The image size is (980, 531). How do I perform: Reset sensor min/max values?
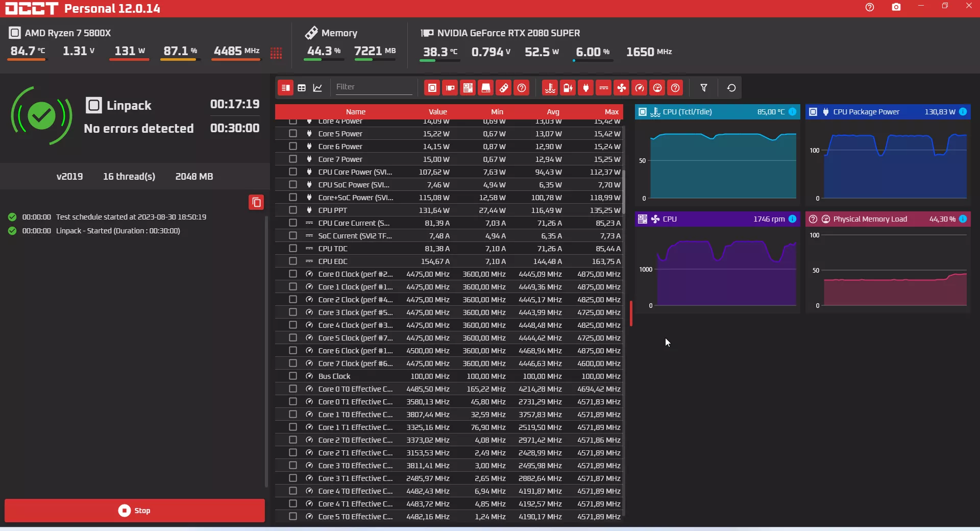(x=731, y=88)
